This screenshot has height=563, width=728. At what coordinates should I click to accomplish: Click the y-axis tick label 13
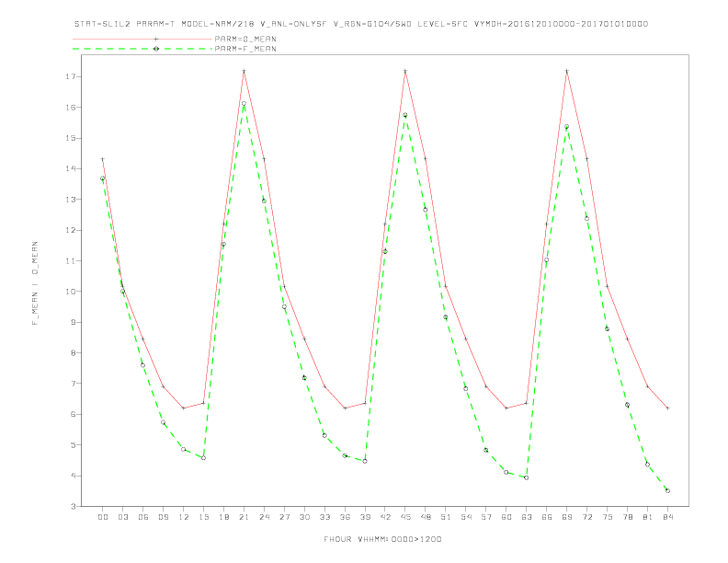pyautogui.click(x=71, y=200)
